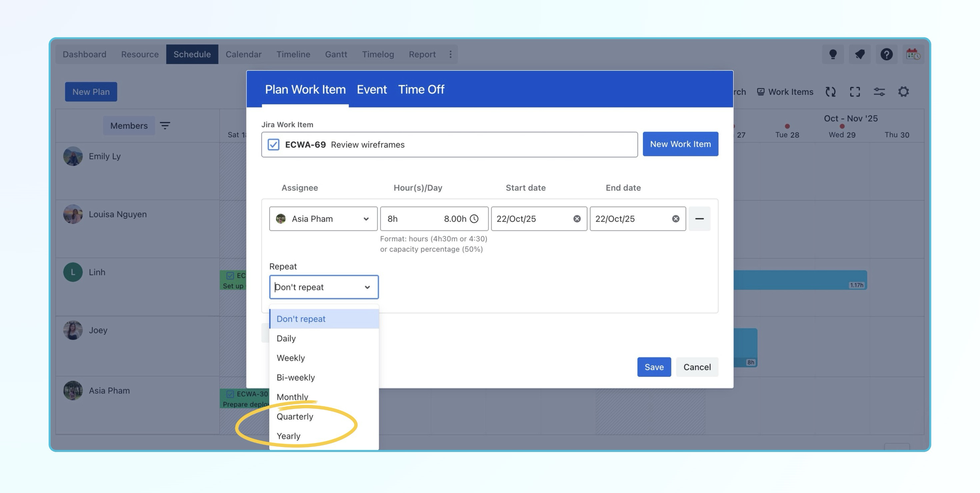
Task: Remove assignee row with minus button
Action: [699, 219]
